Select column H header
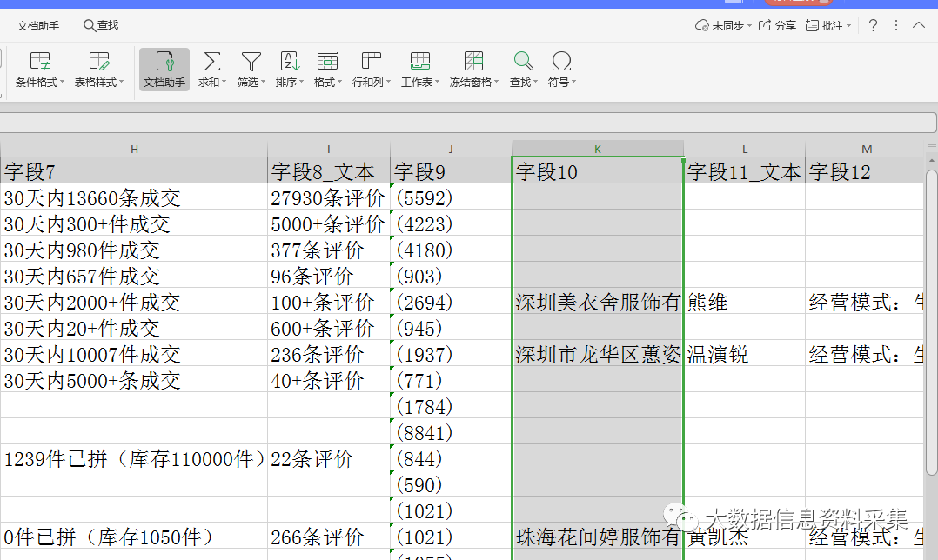The image size is (938, 560). point(134,149)
